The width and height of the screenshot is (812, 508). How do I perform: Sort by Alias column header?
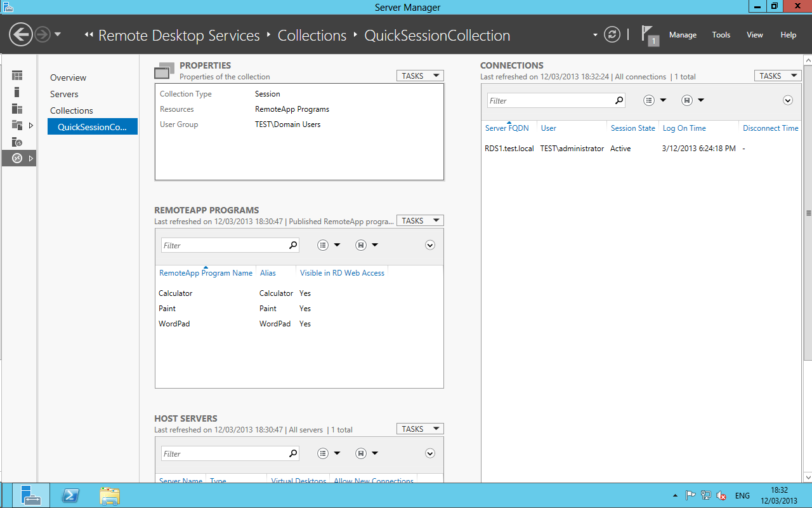(268, 272)
